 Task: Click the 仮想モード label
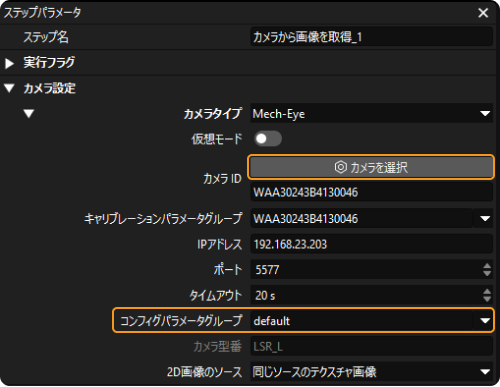pyautogui.click(x=217, y=139)
